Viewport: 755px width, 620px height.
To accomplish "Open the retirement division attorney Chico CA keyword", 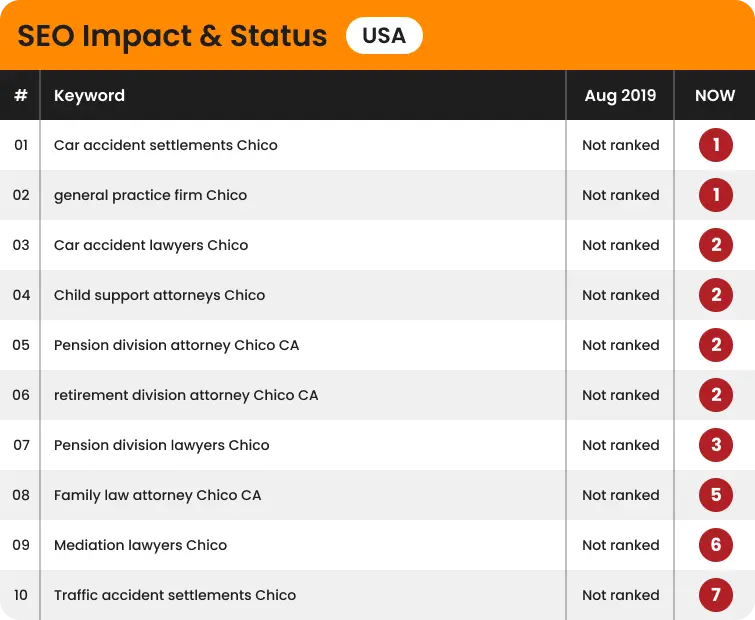I will 186,395.
